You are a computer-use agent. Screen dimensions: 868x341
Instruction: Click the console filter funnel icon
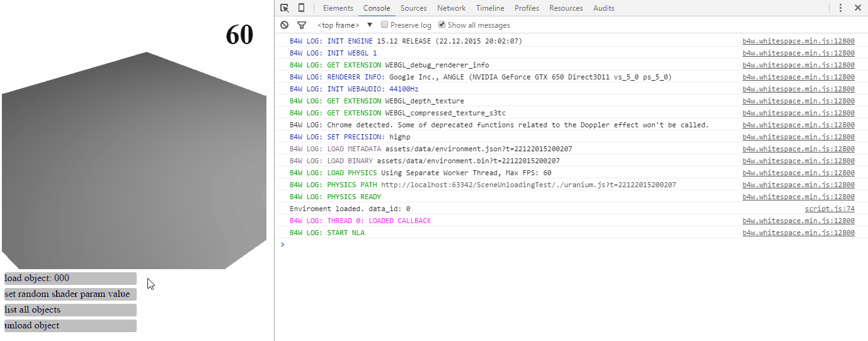[x=301, y=25]
